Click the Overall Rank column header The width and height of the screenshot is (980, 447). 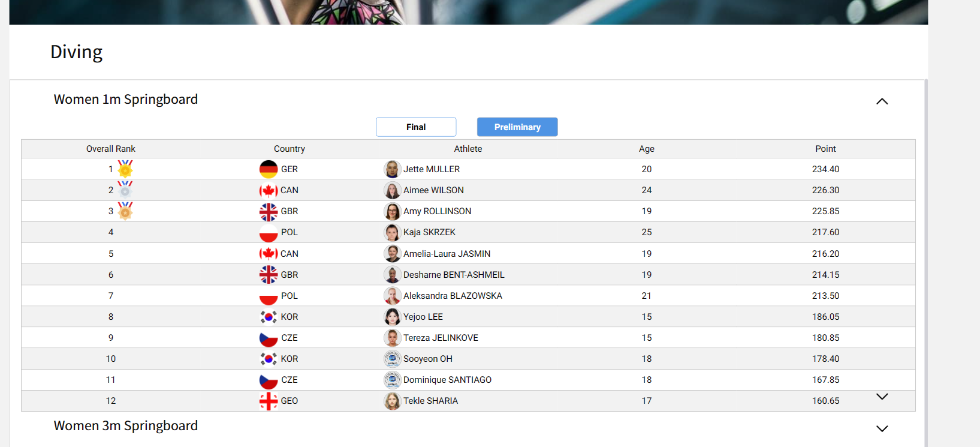coord(111,149)
